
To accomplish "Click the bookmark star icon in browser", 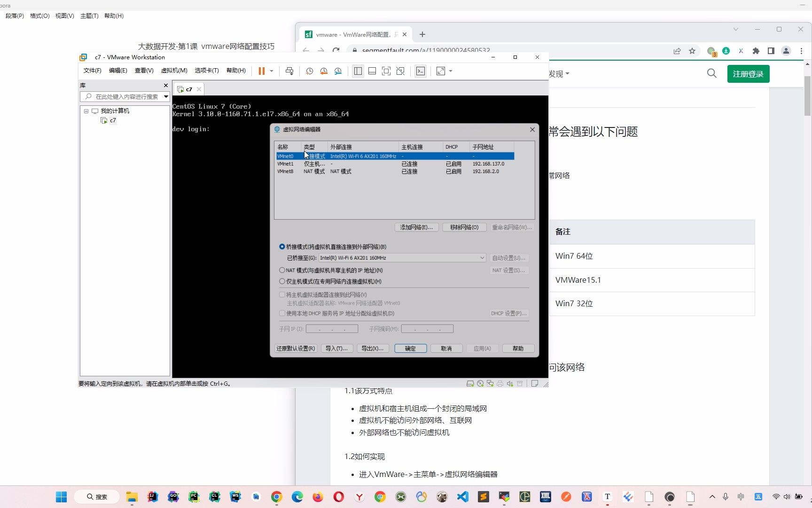I will click(692, 51).
